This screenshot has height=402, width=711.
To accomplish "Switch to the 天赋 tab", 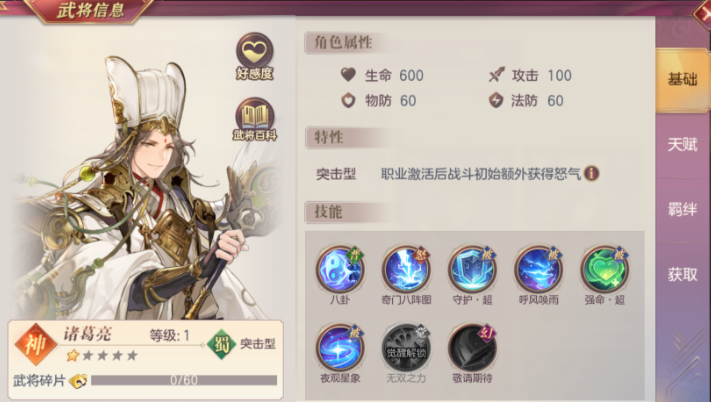I will tap(682, 145).
